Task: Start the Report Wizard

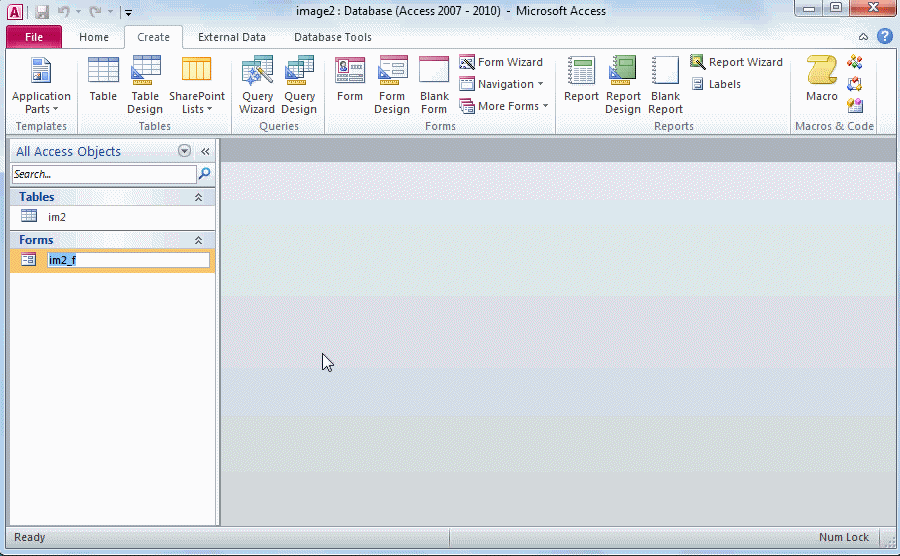Action: [736, 62]
